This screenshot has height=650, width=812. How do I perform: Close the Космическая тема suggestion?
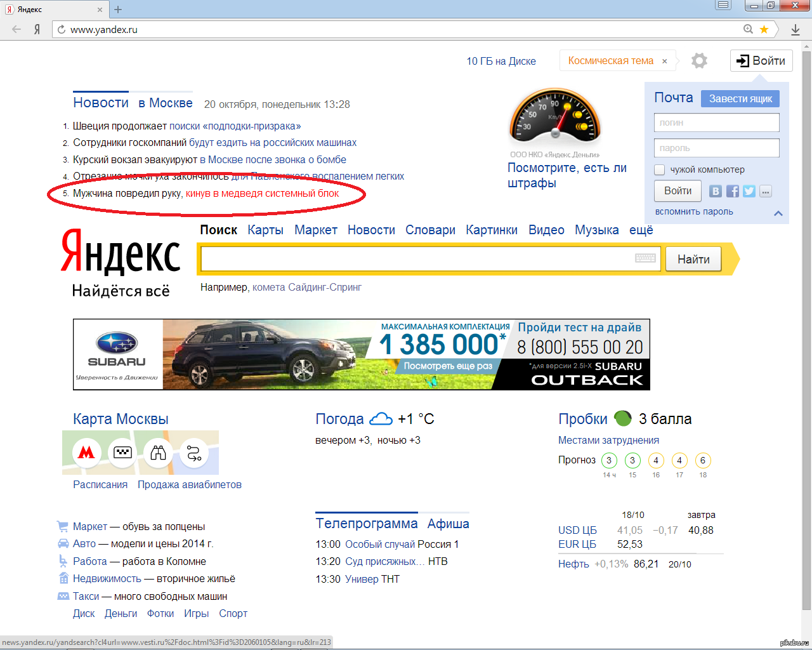click(x=665, y=62)
